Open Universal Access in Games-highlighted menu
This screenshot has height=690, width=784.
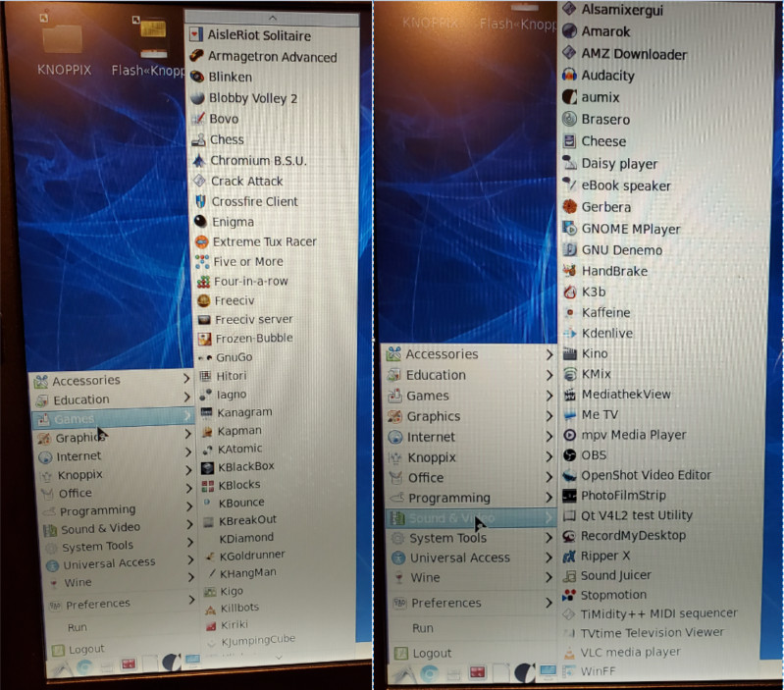pyautogui.click(x=120, y=563)
